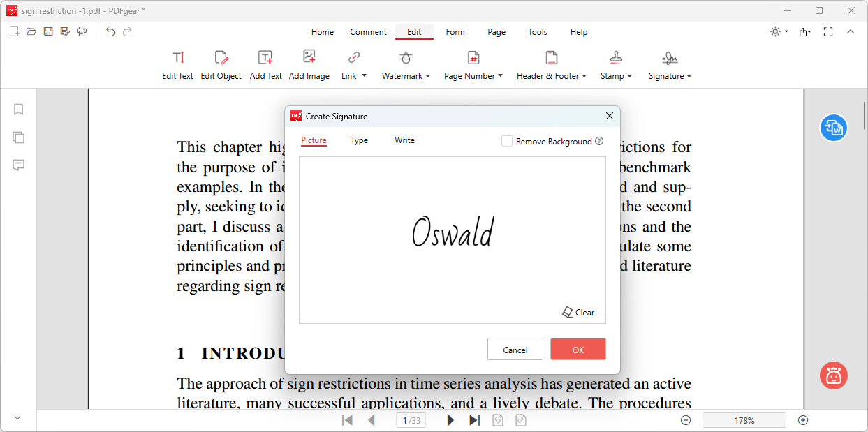
Task: Choose the Edit Object tool
Action: (x=221, y=65)
